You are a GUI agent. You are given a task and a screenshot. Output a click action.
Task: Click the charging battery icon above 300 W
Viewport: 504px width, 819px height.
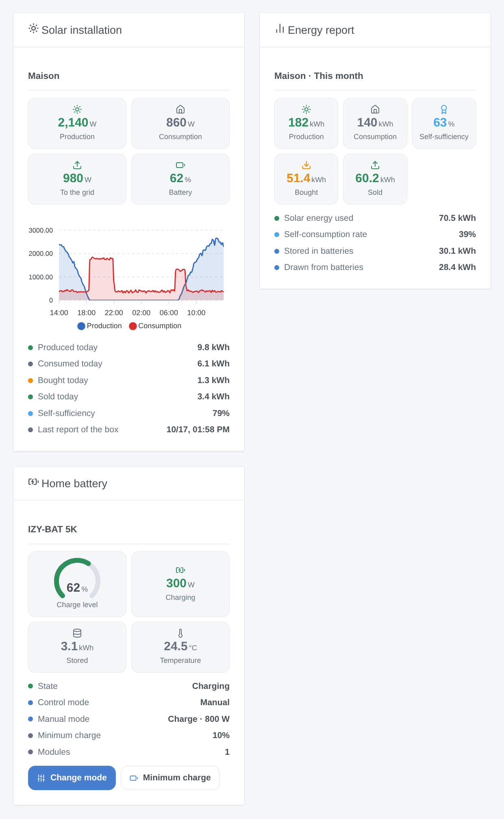180,570
